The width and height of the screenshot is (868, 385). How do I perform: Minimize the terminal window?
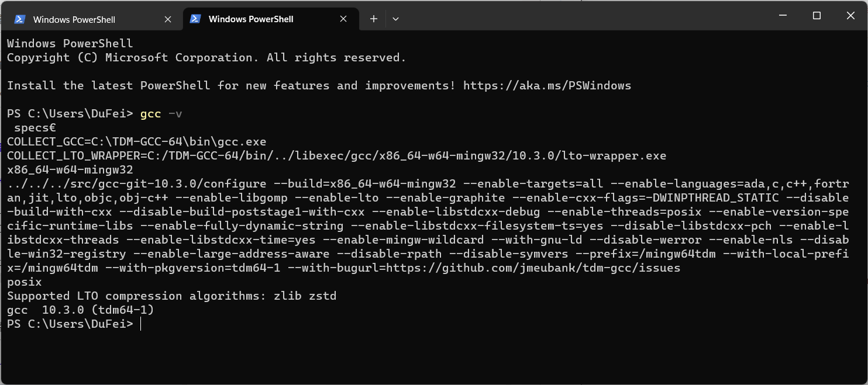[x=784, y=16]
